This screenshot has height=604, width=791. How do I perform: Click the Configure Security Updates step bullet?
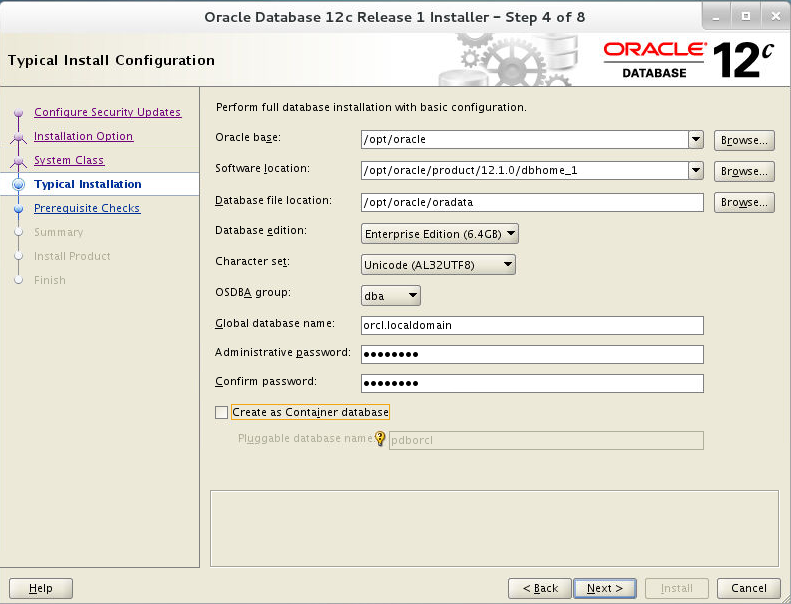tap(19, 113)
